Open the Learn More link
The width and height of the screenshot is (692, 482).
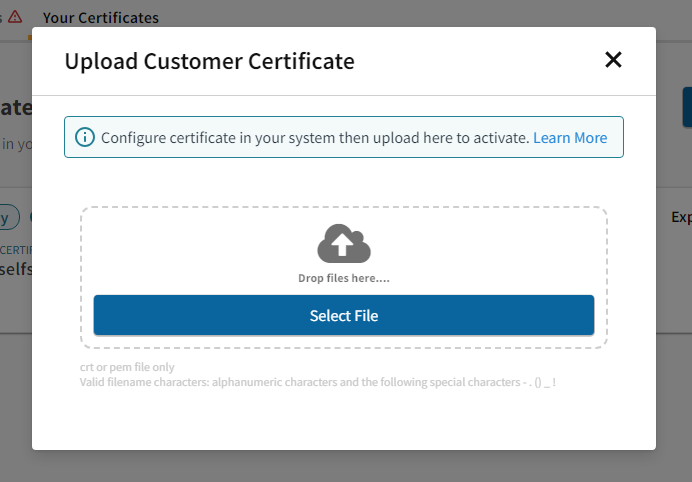point(570,138)
